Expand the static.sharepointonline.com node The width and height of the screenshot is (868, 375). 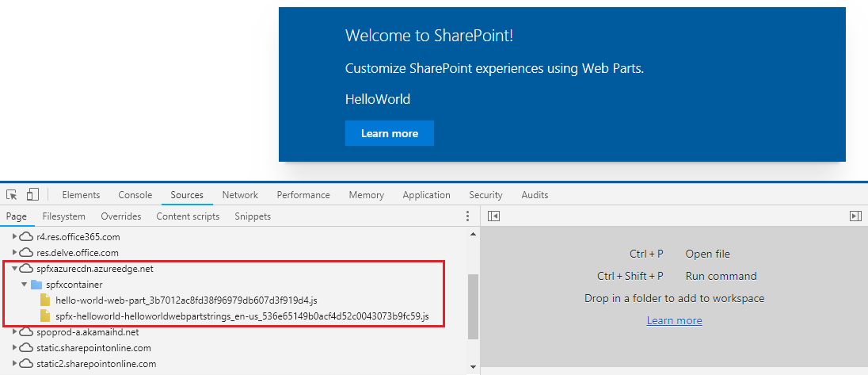(x=14, y=348)
